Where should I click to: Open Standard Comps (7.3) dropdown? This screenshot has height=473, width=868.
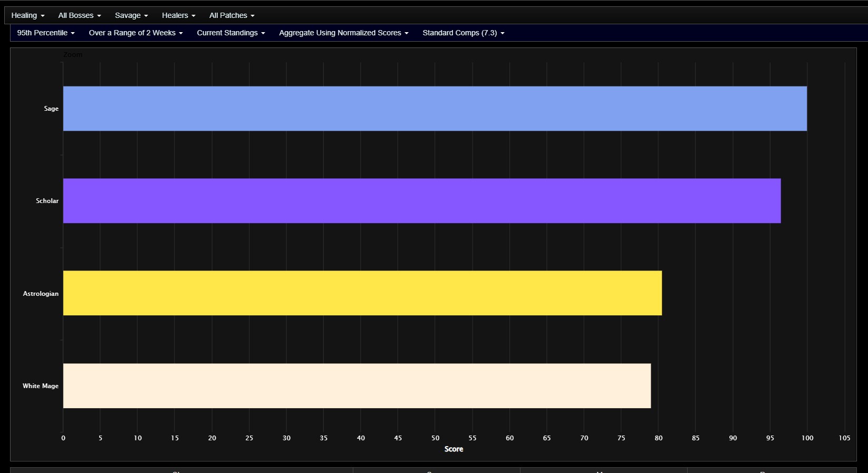tap(464, 33)
